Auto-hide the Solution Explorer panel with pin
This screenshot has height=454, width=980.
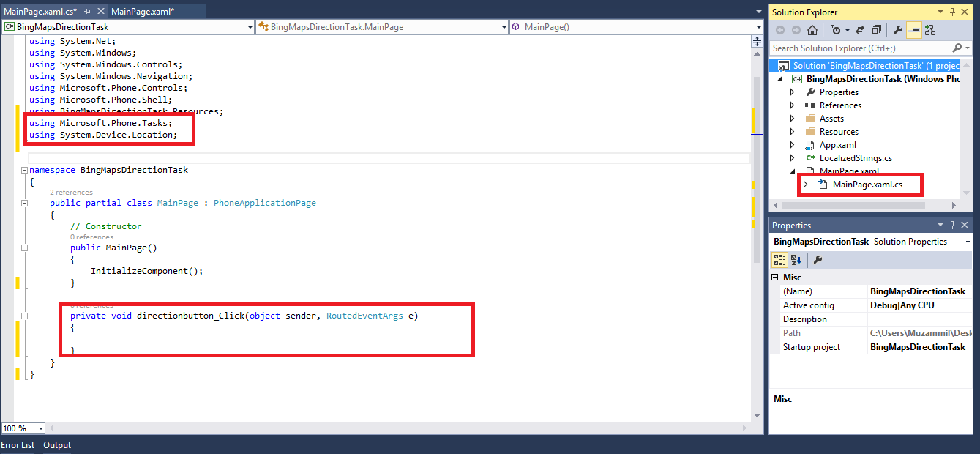coord(953,12)
